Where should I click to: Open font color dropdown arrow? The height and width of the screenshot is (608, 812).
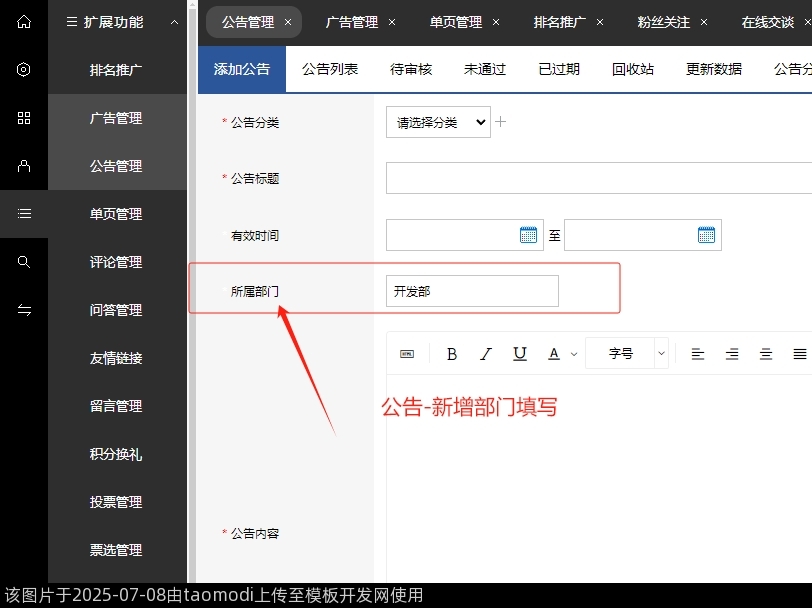[x=574, y=354]
